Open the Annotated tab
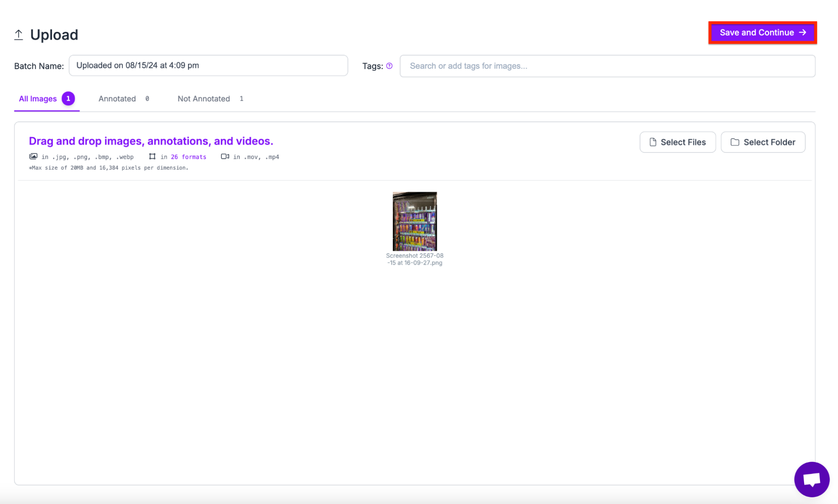This screenshot has height=504, width=838. [117, 99]
